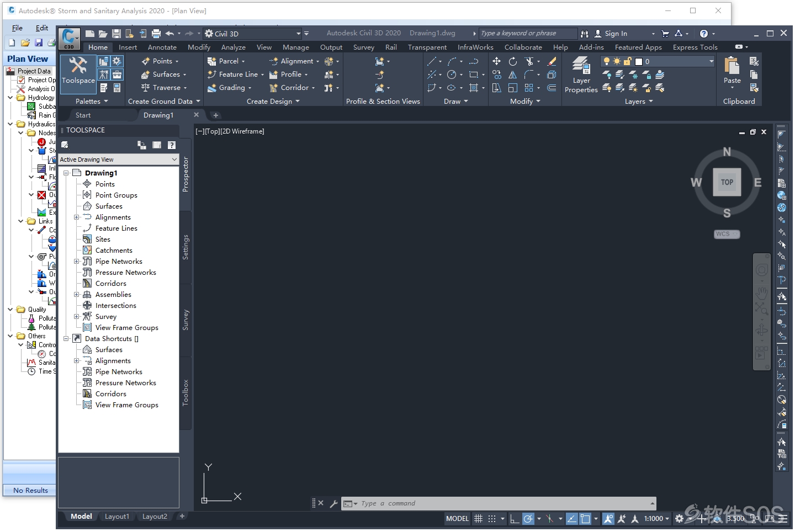Select the Offset tool in Modify panel
Screen dimensions: 795x532
tap(551, 88)
